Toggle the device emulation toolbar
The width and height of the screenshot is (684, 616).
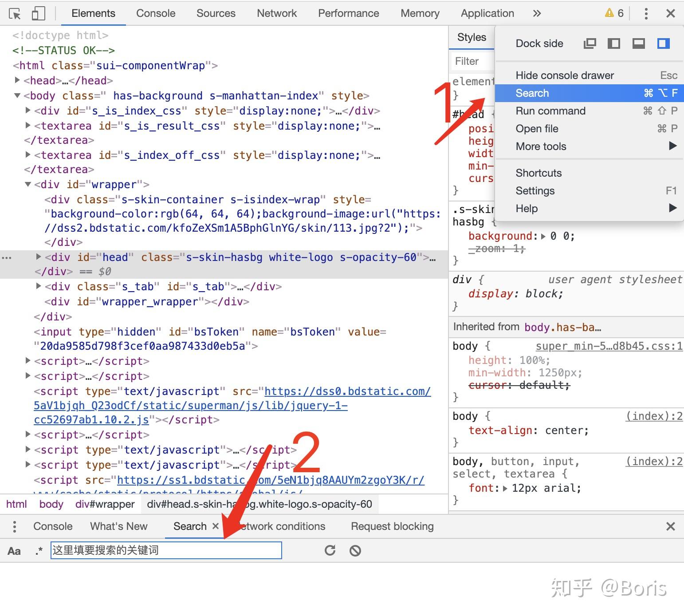[38, 13]
